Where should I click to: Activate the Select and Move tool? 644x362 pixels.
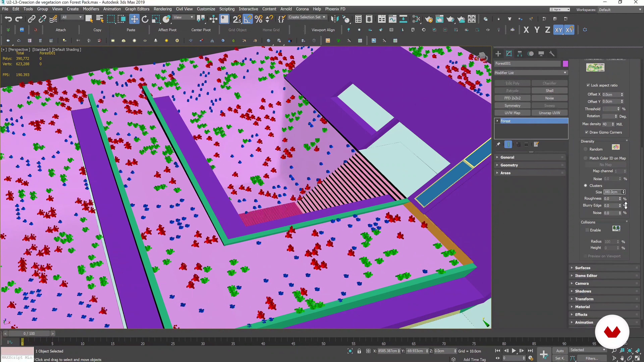[134, 19]
